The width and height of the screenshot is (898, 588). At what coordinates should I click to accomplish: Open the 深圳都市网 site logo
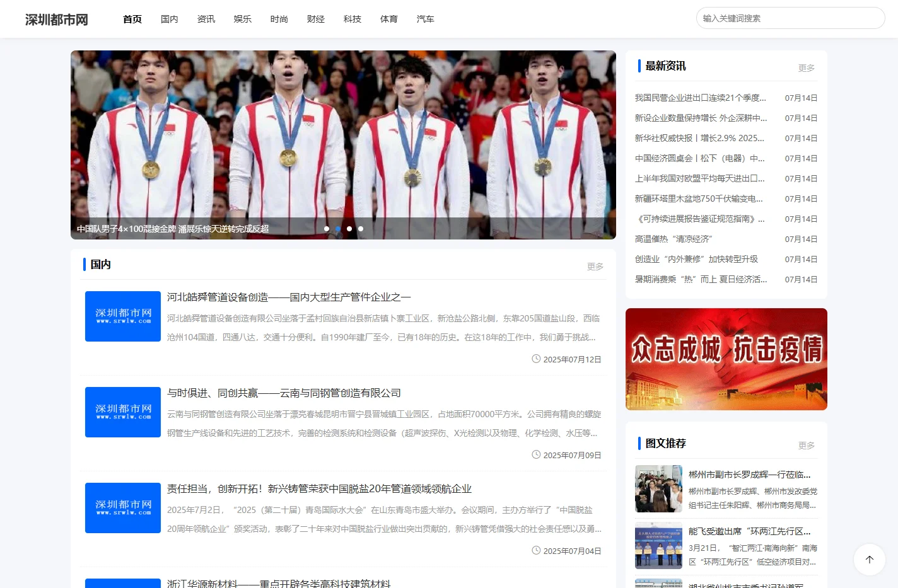(x=57, y=20)
